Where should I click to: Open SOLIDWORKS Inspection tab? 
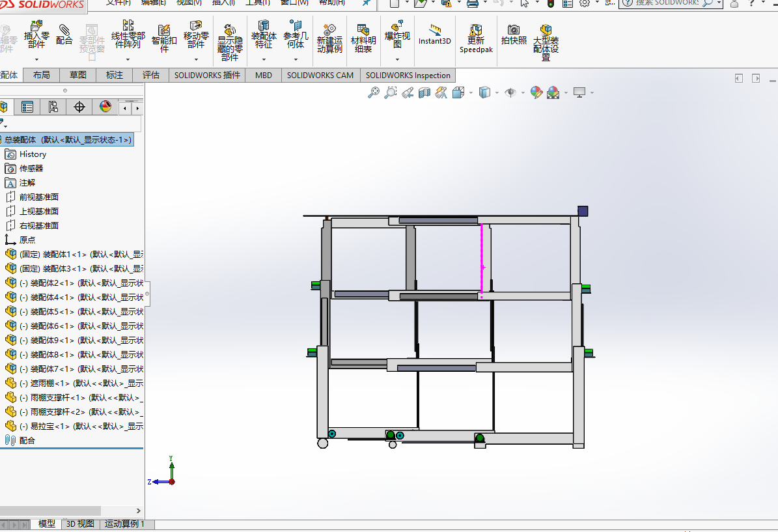[x=408, y=75]
